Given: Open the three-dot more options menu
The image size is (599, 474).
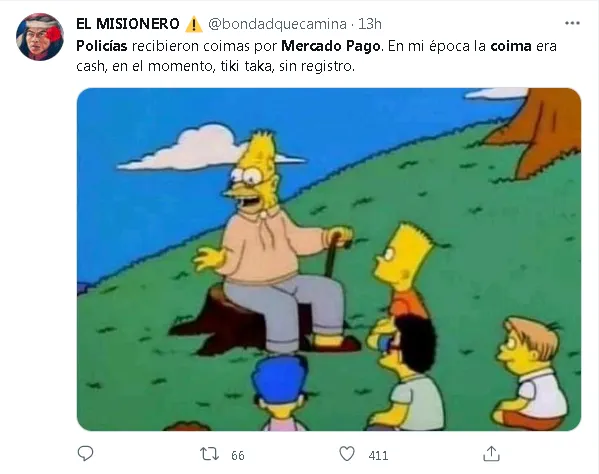Looking at the screenshot, I should coord(572,24).
